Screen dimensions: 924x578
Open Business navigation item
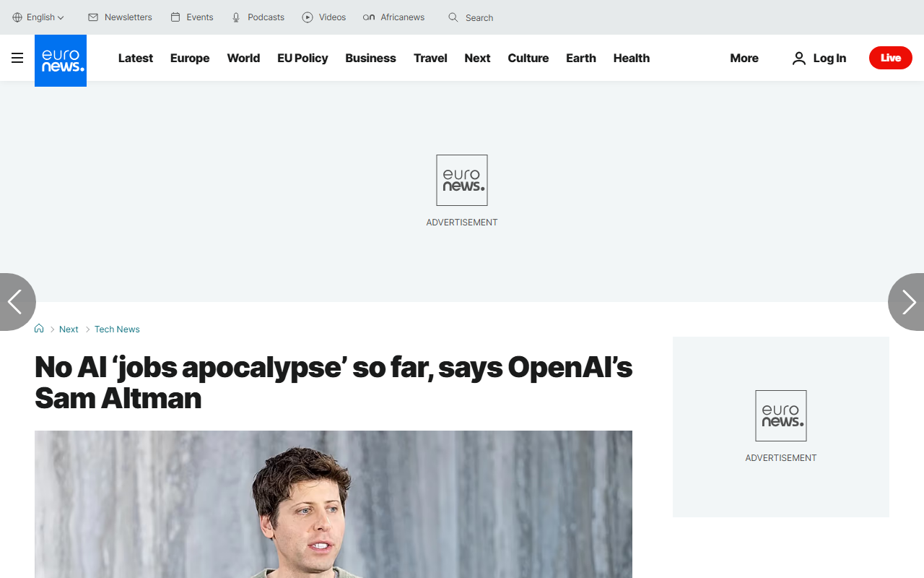pos(370,58)
